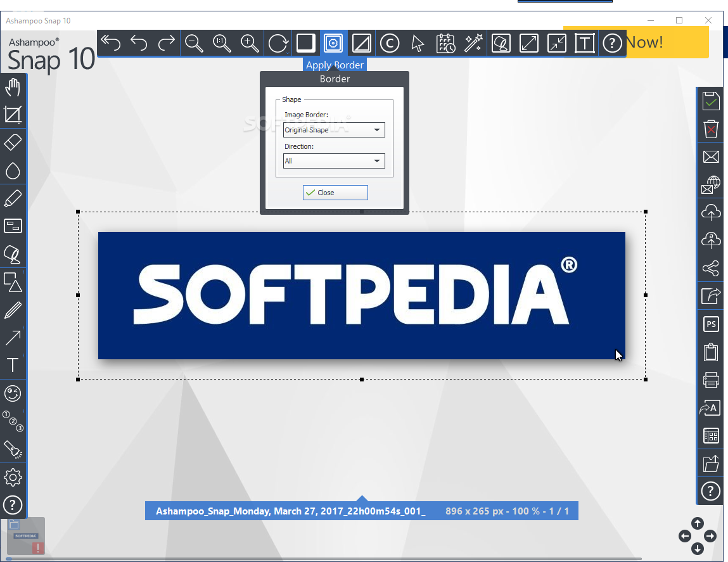Select the shapes tool with triangle
This screenshot has height=562, width=728.
point(13,282)
